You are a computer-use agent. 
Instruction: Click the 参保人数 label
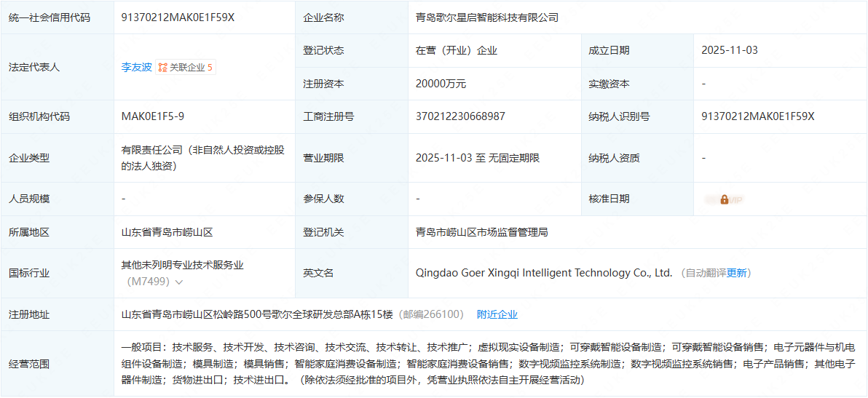pyautogui.click(x=323, y=199)
